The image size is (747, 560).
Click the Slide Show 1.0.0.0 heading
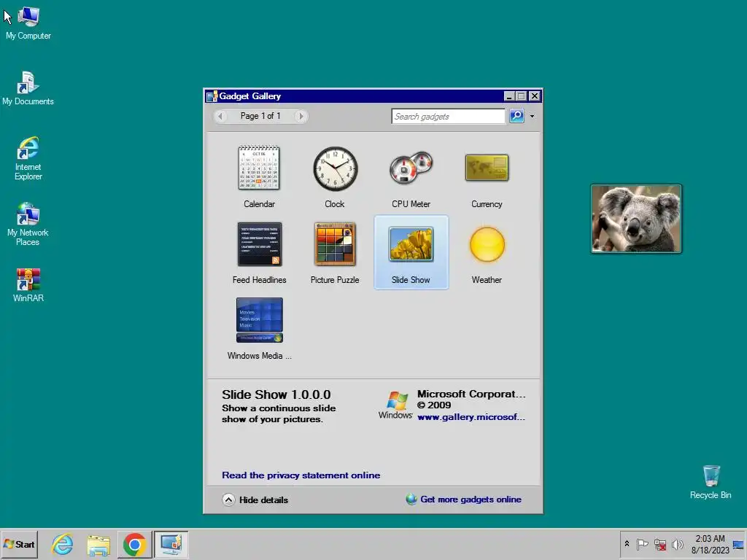tap(276, 394)
